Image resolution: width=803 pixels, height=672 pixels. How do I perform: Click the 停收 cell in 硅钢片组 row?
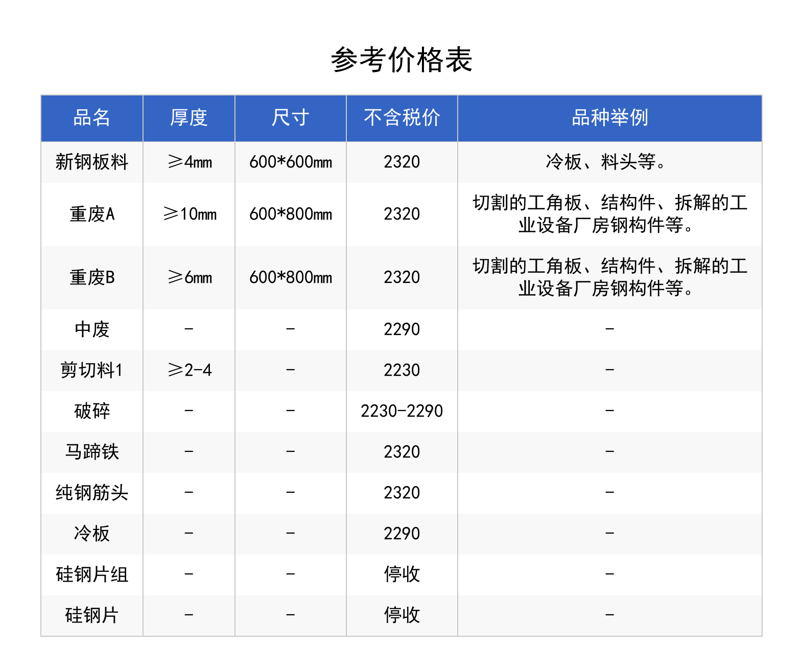pyautogui.click(x=401, y=574)
